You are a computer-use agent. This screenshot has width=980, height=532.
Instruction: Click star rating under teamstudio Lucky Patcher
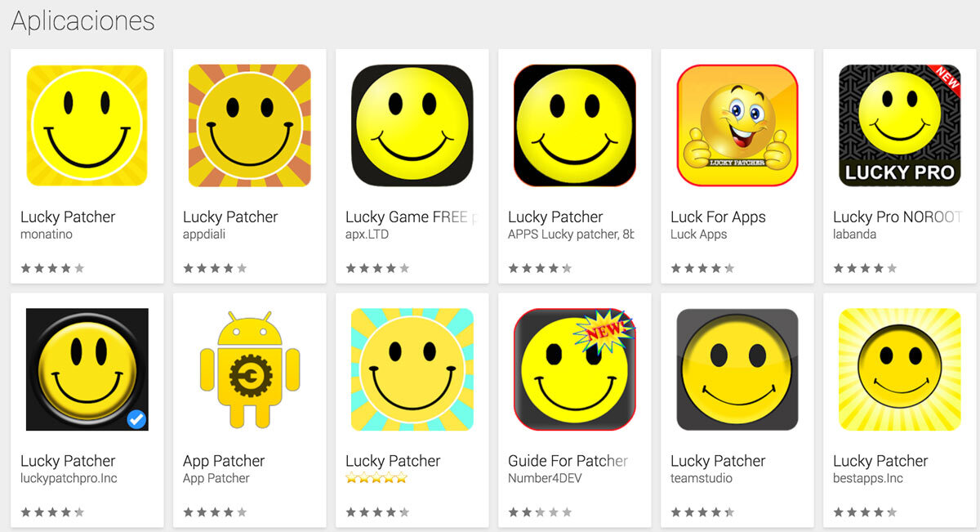[x=702, y=512]
